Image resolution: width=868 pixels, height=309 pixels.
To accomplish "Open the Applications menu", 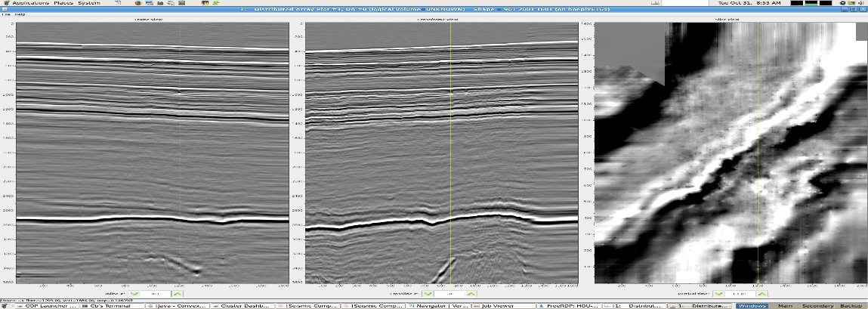I will pos(30,3).
